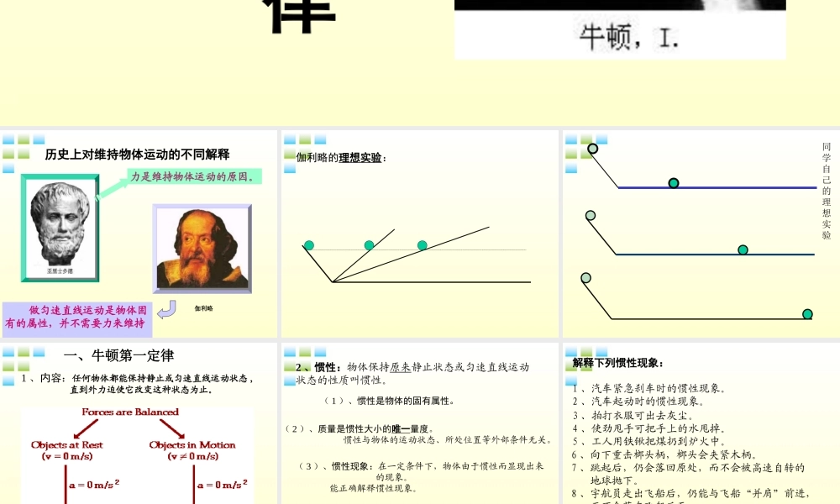This screenshot has width=840, height=504.
Task: Select the line 1、内容:任何物体都能保持静止
Action: point(138,384)
